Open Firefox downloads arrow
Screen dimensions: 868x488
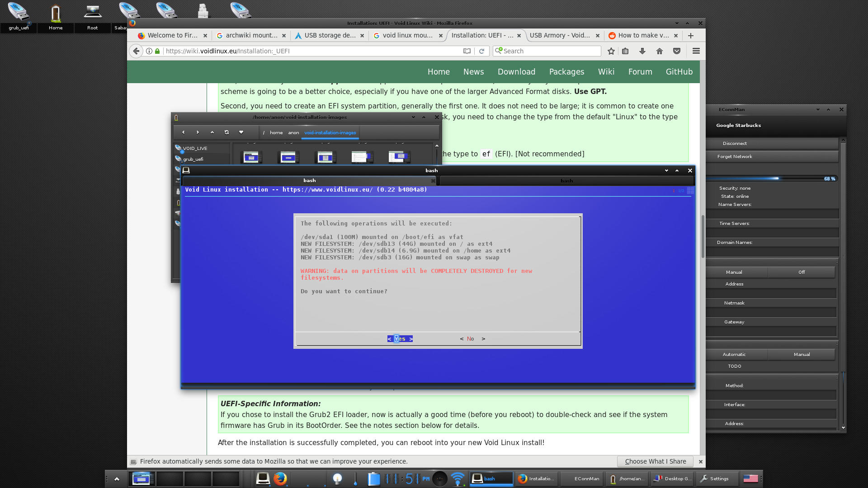click(642, 51)
